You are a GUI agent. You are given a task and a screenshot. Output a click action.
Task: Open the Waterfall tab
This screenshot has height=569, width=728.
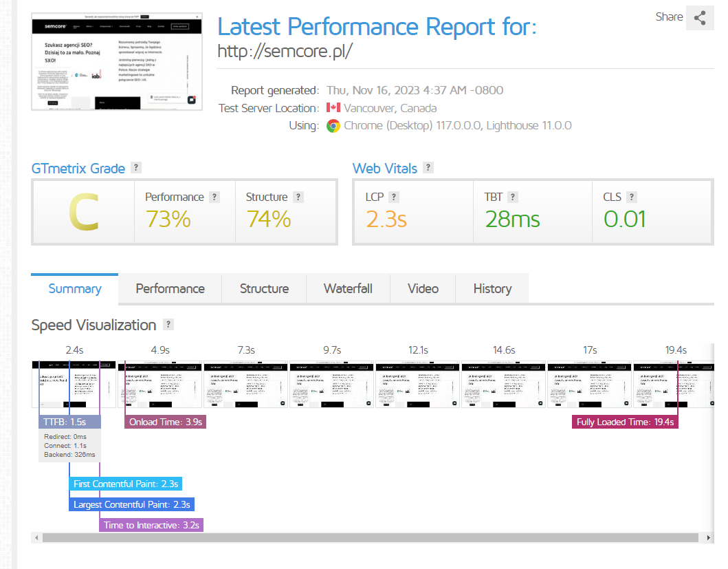349,289
